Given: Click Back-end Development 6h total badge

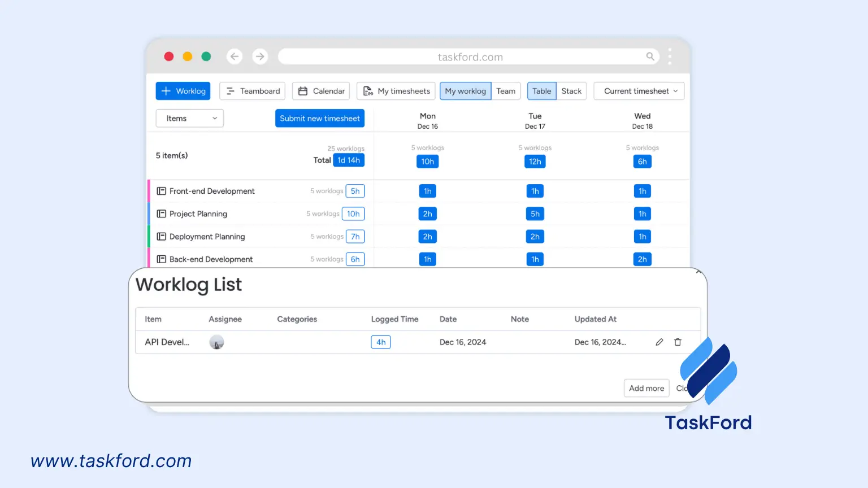Looking at the screenshot, I should click(x=355, y=259).
